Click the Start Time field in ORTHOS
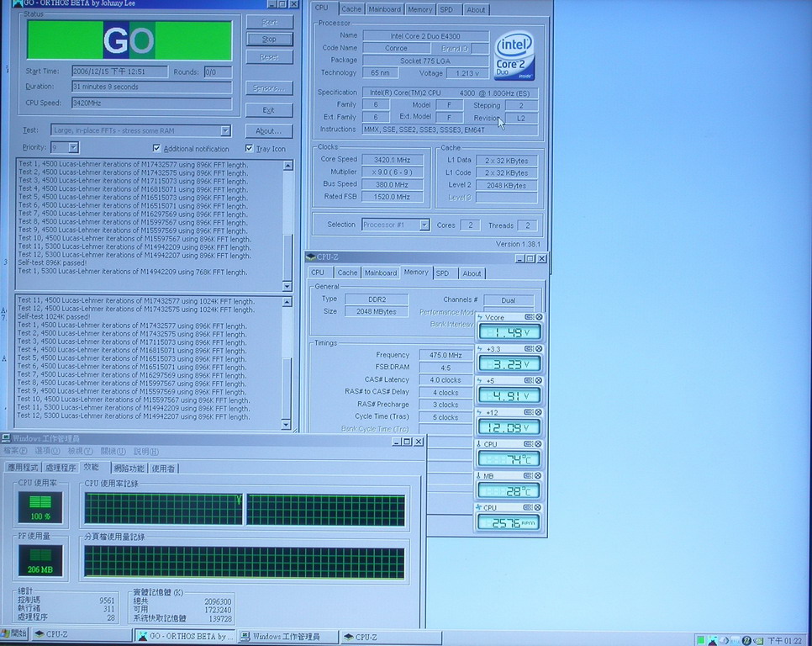 pyautogui.click(x=119, y=71)
